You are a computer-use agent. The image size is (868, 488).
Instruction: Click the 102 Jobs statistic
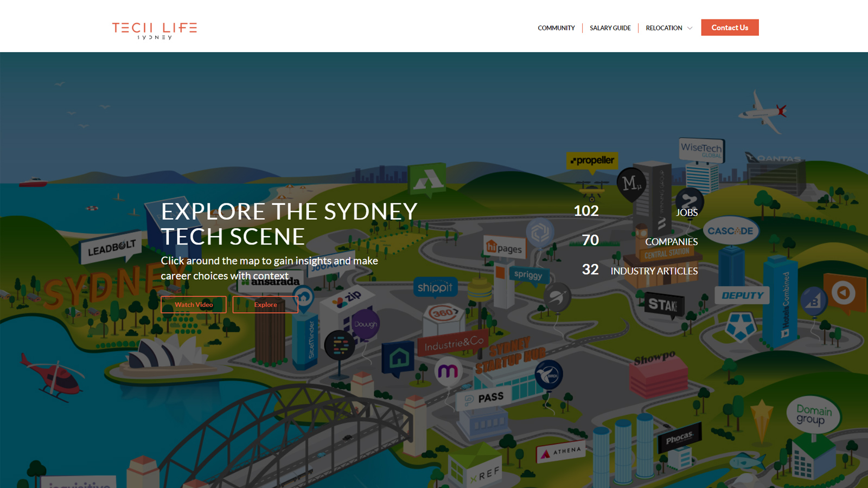click(636, 211)
